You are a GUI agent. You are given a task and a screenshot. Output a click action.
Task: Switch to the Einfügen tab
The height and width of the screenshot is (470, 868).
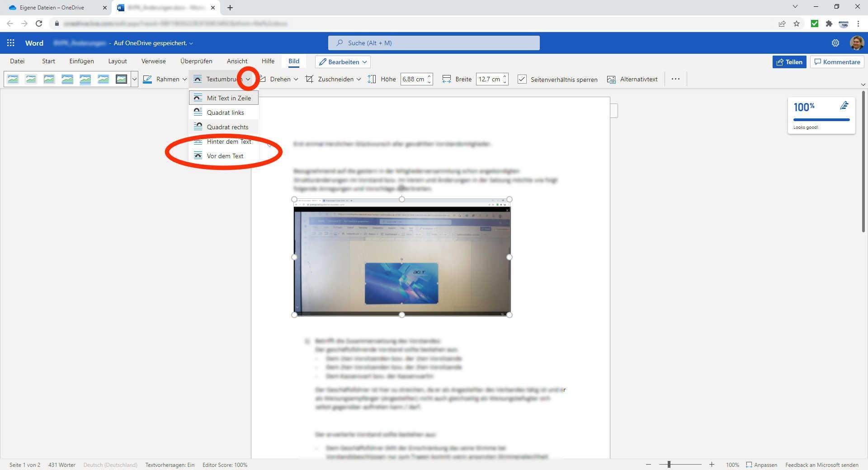click(x=81, y=61)
